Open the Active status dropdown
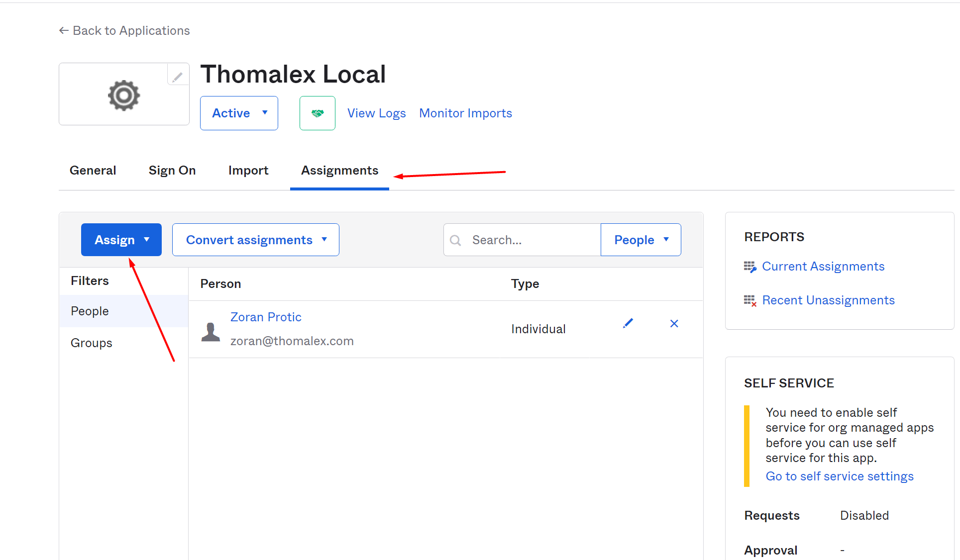This screenshot has height=560, width=960. tap(239, 113)
